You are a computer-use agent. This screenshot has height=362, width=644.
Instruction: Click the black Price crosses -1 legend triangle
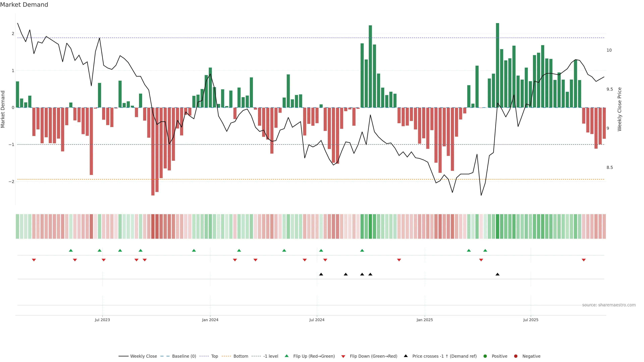[406, 356]
